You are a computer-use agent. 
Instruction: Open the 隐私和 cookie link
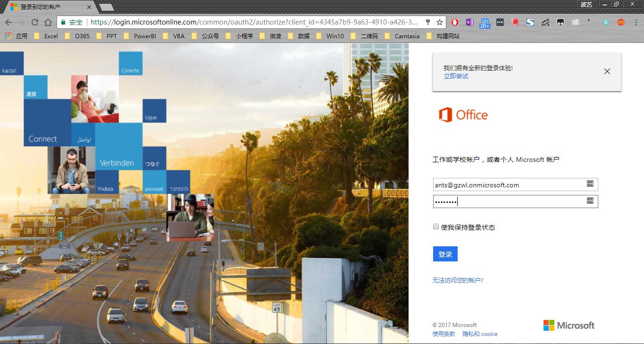[x=480, y=334]
